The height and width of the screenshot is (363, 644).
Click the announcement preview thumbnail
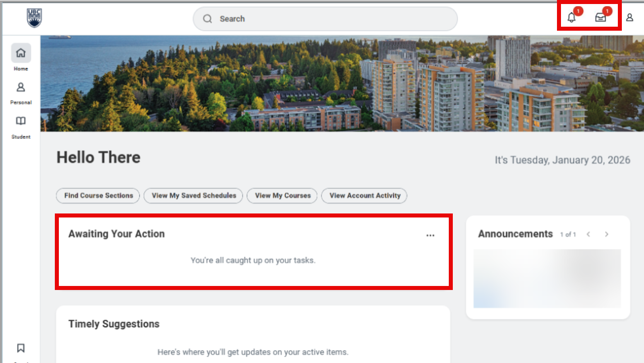pyautogui.click(x=547, y=278)
